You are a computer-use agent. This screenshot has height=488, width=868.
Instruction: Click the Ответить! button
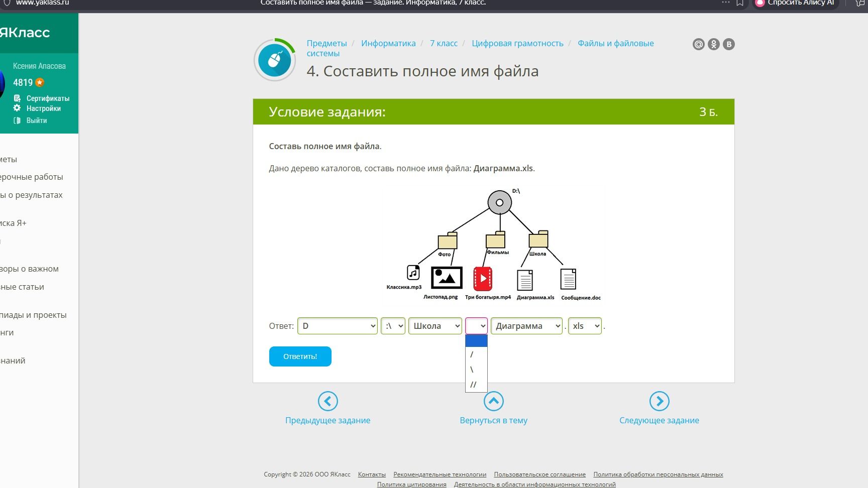300,356
